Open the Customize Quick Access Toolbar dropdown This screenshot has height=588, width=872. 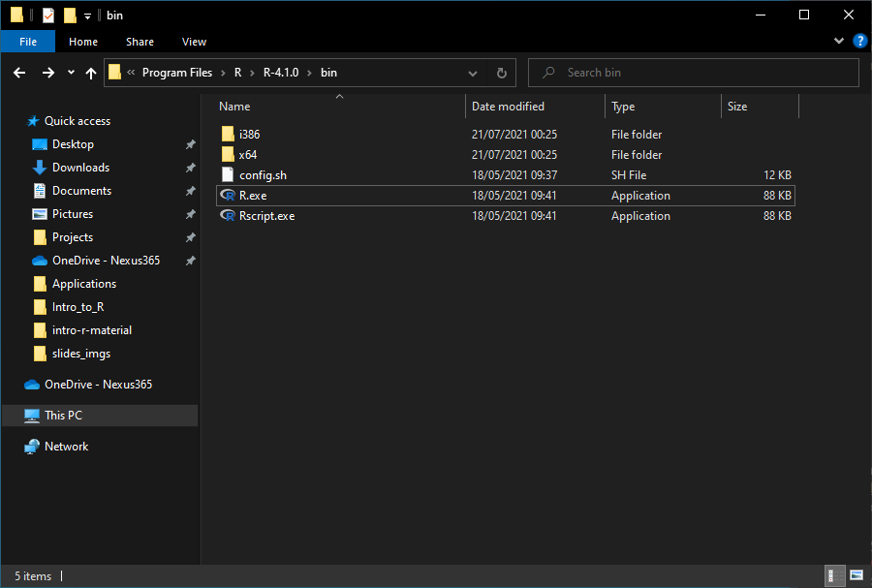click(x=87, y=15)
